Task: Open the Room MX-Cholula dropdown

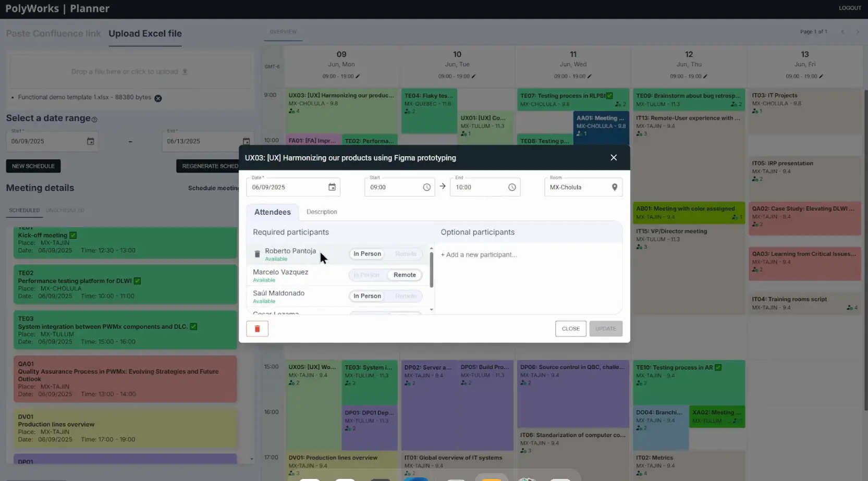Action: tap(578, 187)
